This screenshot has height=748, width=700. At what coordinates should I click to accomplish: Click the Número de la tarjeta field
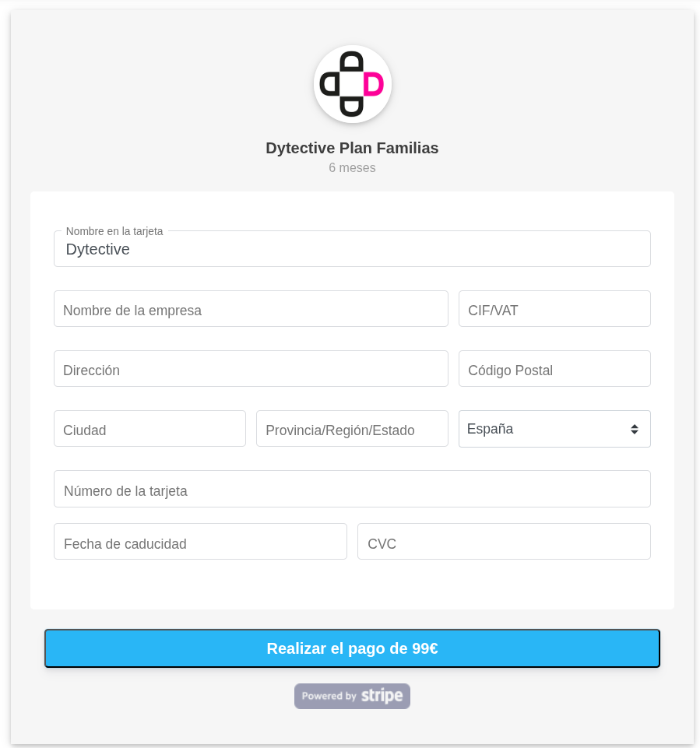click(352, 490)
